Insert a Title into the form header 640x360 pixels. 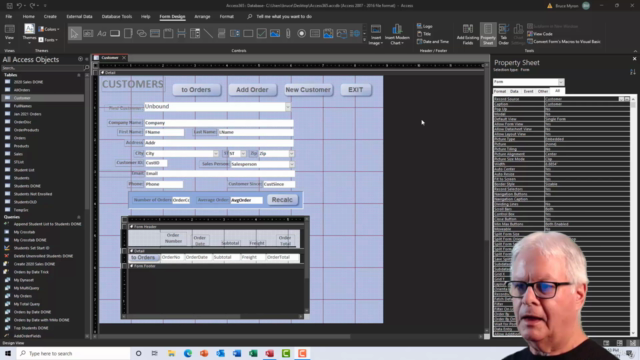(424, 34)
